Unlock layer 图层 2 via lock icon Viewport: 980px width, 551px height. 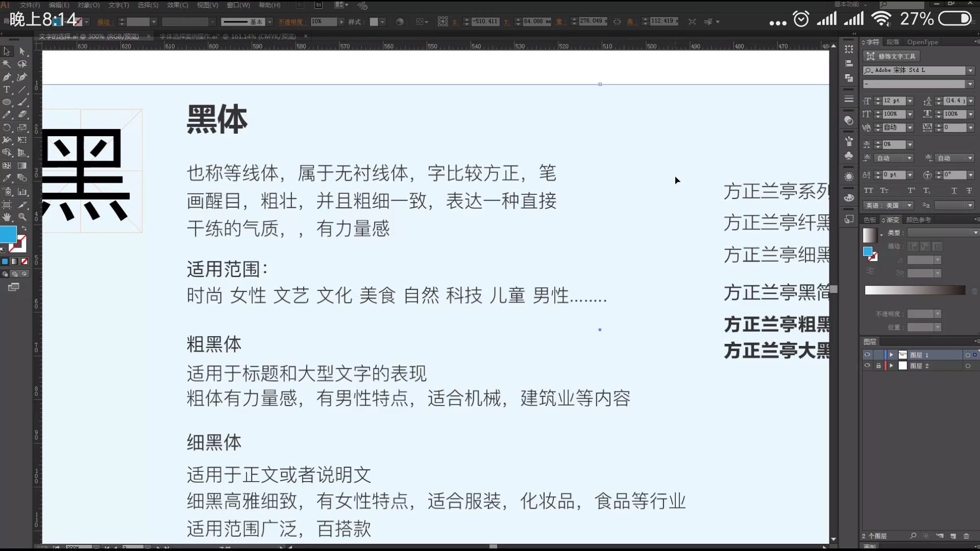pyautogui.click(x=878, y=366)
